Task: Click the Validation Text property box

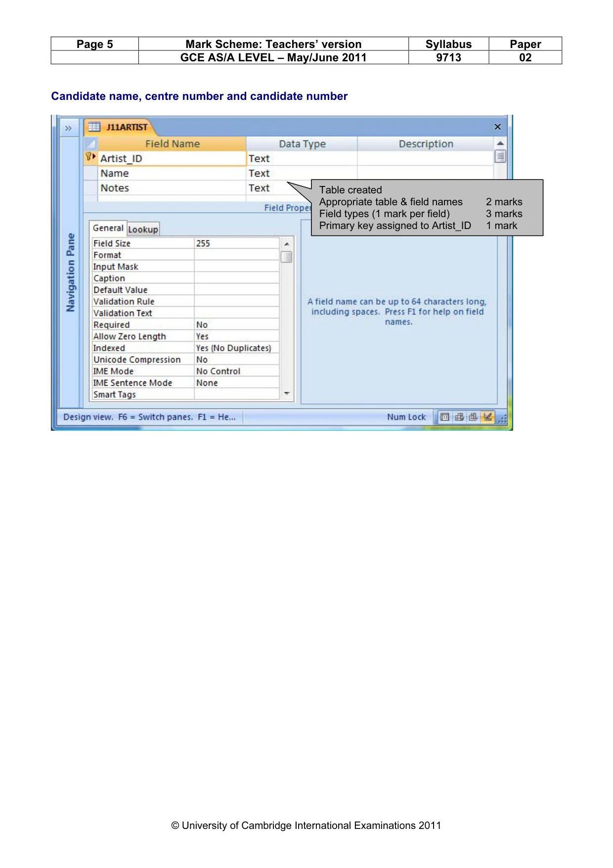Action: pyautogui.click(x=236, y=313)
